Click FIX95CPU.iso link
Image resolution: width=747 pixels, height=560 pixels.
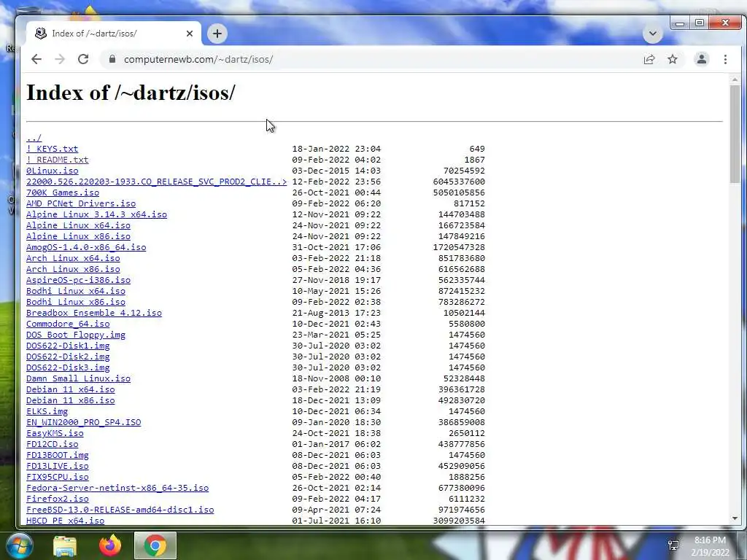click(57, 478)
